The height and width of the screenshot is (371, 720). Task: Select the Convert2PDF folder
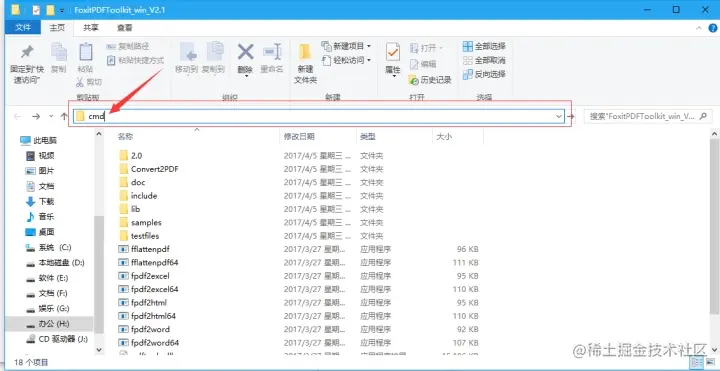[148, 169]
